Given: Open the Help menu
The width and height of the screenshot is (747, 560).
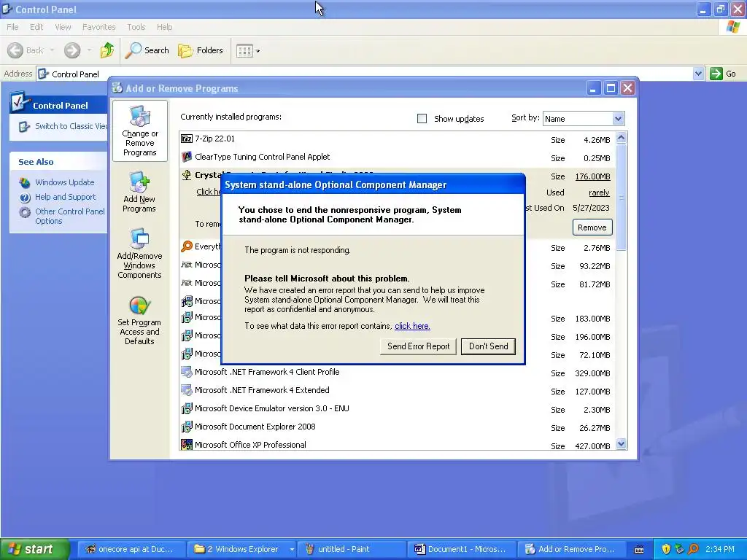Looking at the screenshot, I should click(164, 27).
